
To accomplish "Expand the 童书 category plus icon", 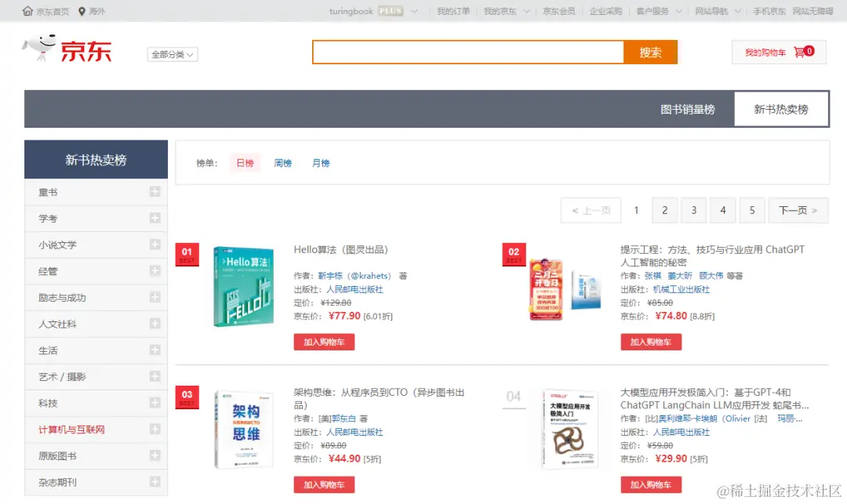I will [154, 191].
